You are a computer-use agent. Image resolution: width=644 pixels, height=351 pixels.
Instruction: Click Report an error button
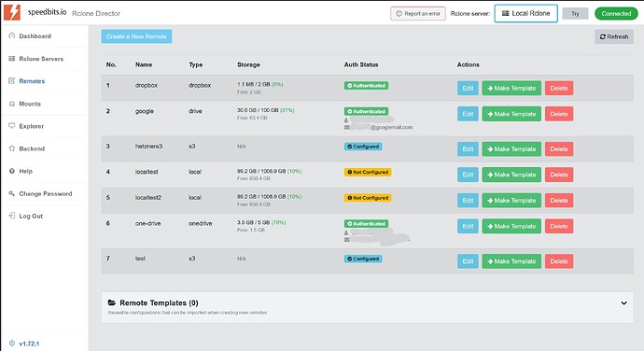point(418,14)
